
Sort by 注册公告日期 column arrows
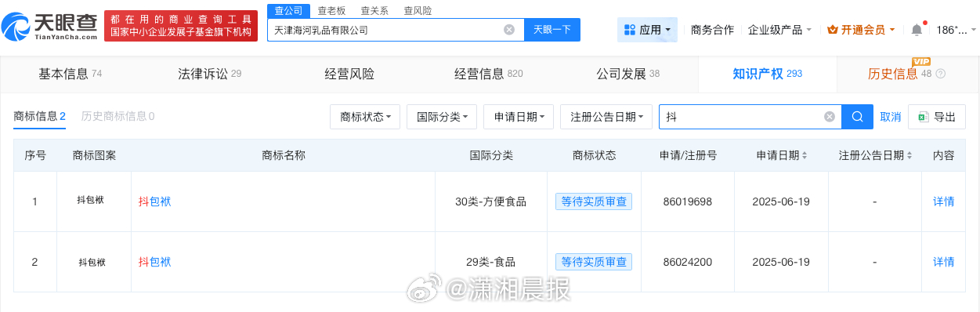pyautogui.click(x=909, y=156)
